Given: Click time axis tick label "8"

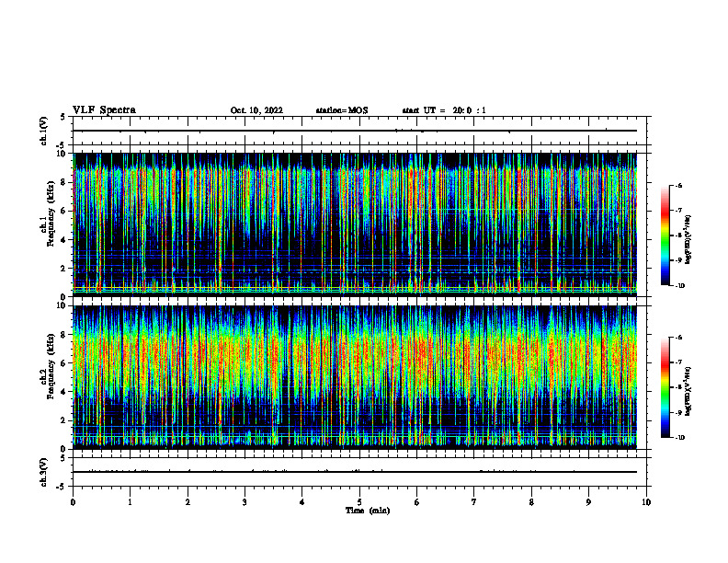Looking at the screenshot, I should (531, 502).
